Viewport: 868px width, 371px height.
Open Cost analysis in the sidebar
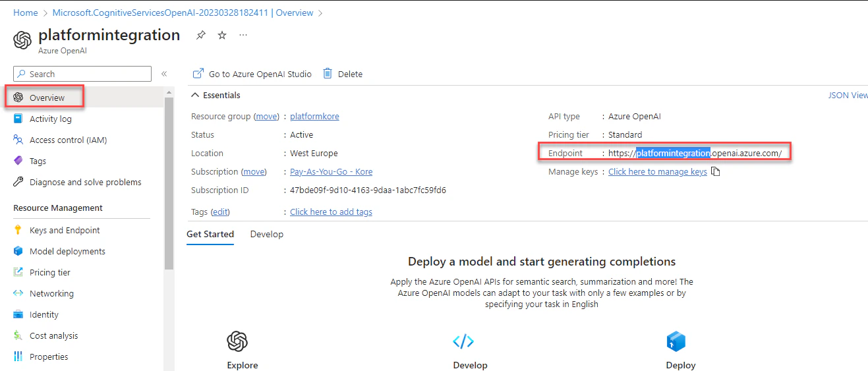pos(53,335)
